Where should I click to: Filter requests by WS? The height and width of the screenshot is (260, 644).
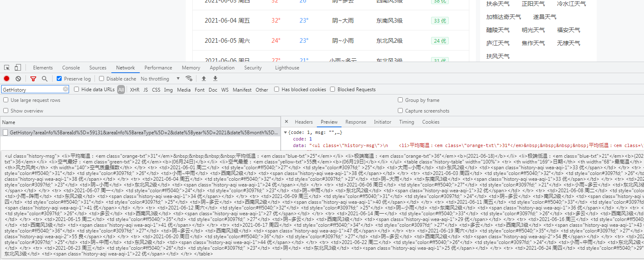[x=225, y=90]
